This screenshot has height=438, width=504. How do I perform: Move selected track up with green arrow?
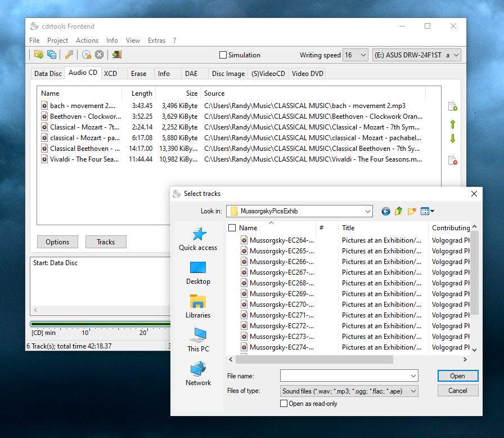[x=453, y=124]
